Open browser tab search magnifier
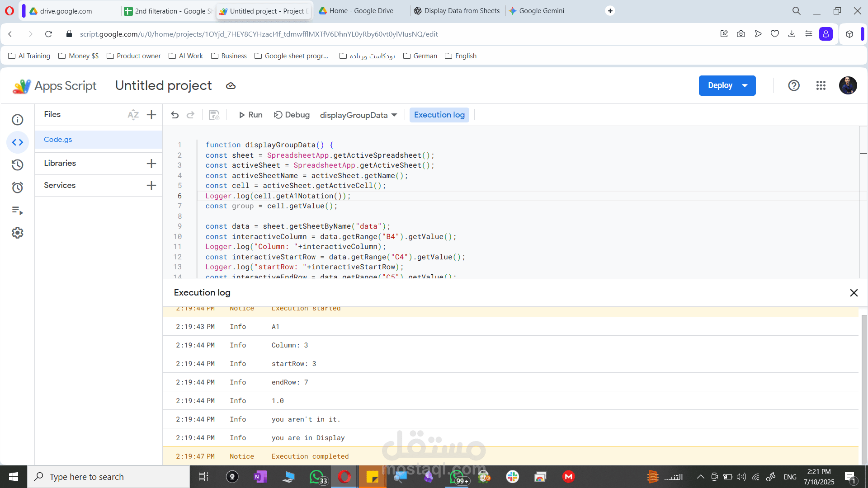Screen dimensions: 868x488 797,11
